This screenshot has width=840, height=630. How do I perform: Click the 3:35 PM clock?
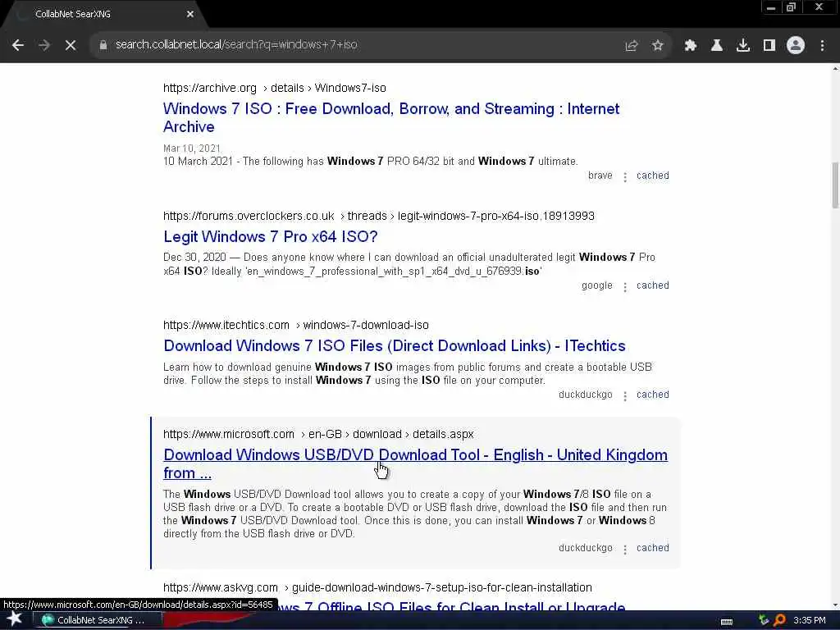[810, 620]
